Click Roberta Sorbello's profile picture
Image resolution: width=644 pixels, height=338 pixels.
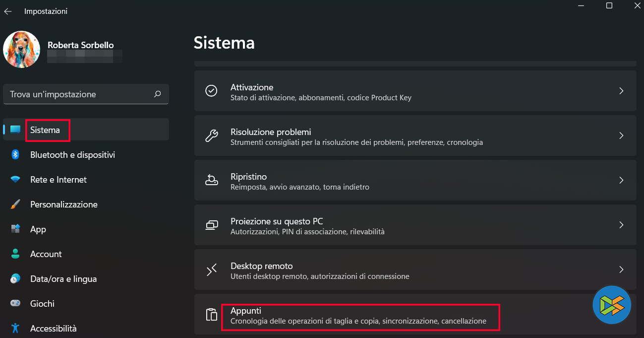pos(21,50)
